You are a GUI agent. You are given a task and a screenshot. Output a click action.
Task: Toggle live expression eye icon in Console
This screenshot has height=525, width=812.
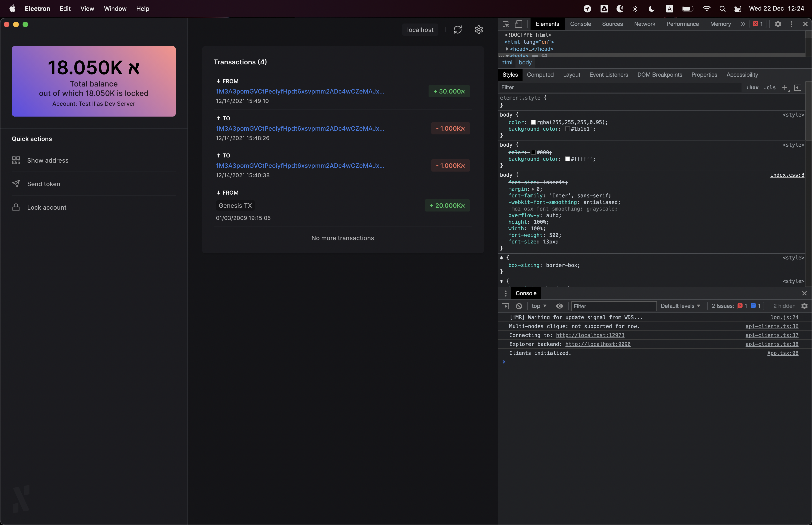pos(559,306)
